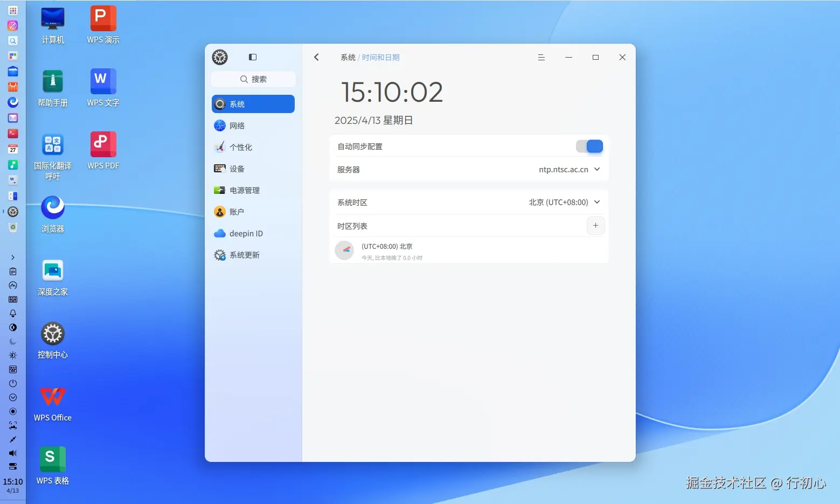This screenshot has width=840, height=504.
Task: Toggle the 自动同步配置 switch
Action: pyautogui.click(x=589, y=146)
